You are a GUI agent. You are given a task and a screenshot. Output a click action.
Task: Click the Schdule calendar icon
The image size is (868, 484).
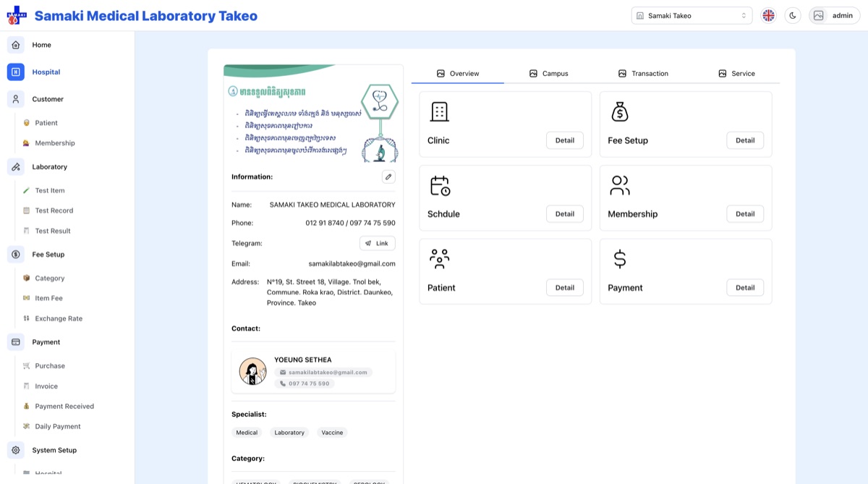pyautogui.click(x=440, y=186)
